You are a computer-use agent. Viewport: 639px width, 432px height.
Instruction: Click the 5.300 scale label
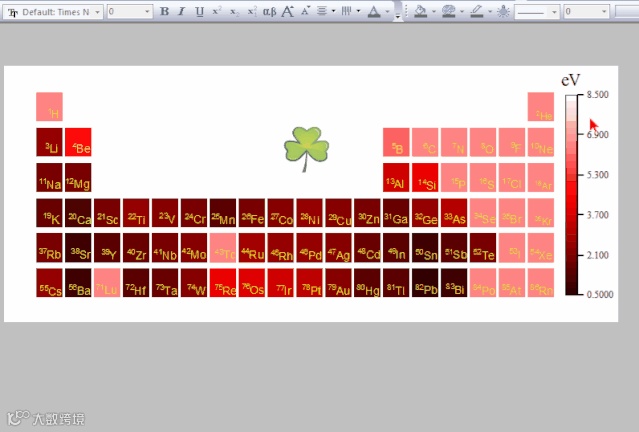(x=598, y=175)
